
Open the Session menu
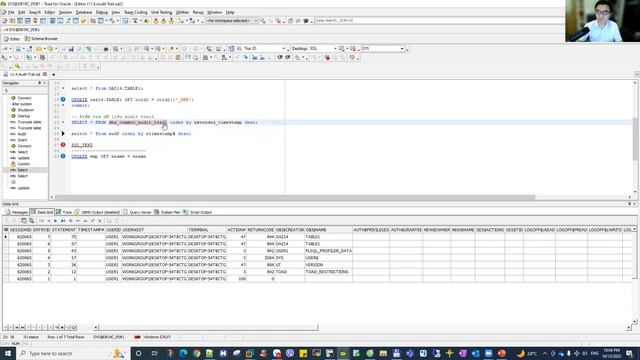(x=65, y=12)
